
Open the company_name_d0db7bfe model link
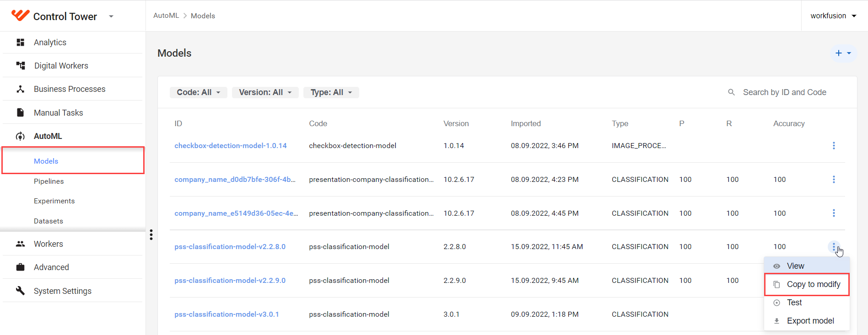click(235, 180)
